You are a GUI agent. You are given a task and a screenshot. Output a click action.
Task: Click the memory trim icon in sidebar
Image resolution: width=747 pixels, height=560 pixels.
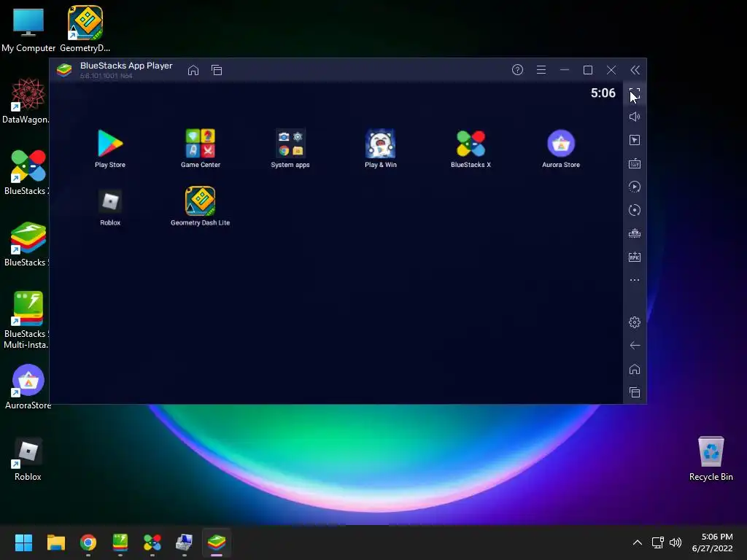click(634, 233)
